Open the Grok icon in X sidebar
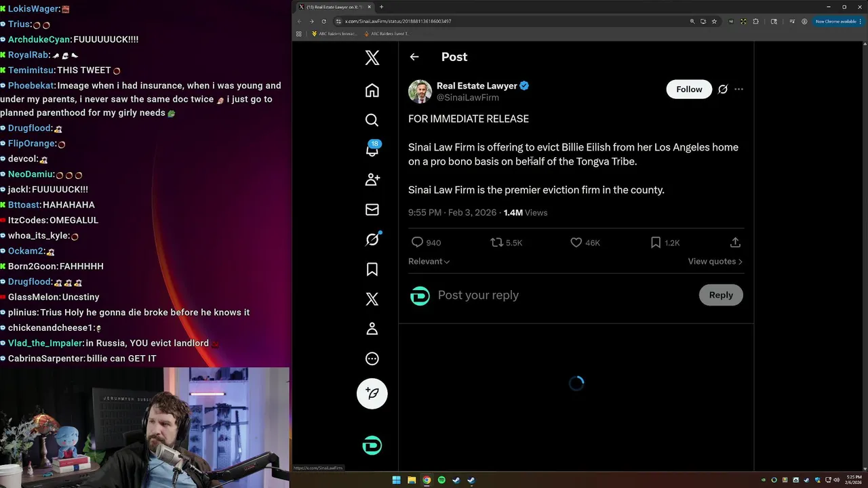 [372, 239]
